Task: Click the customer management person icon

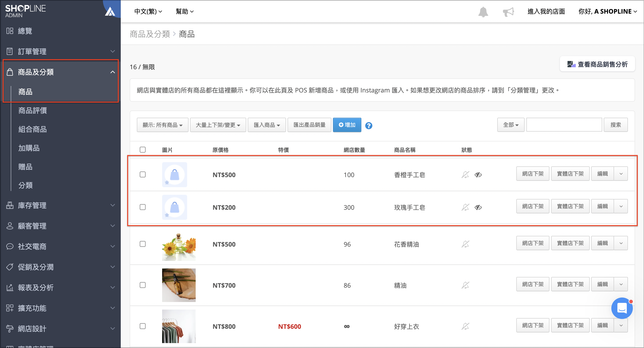Action: pyautogui.click(x=10, y=226)
